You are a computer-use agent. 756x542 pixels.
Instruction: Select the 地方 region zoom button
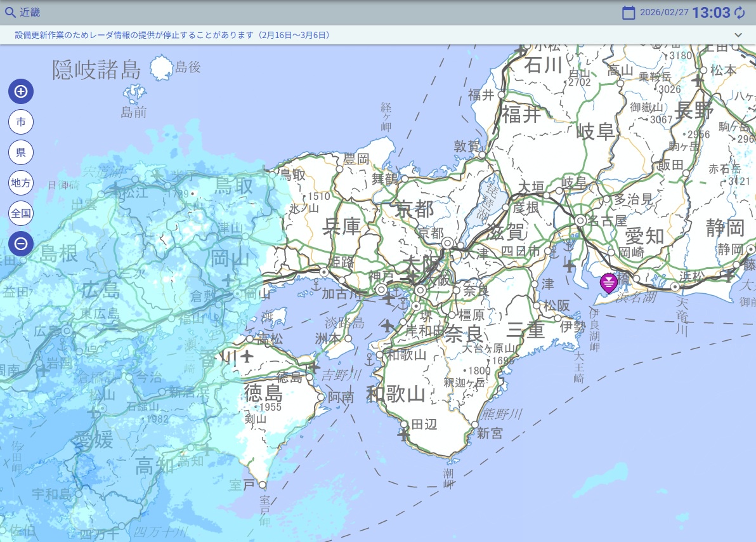pos(21,183)
